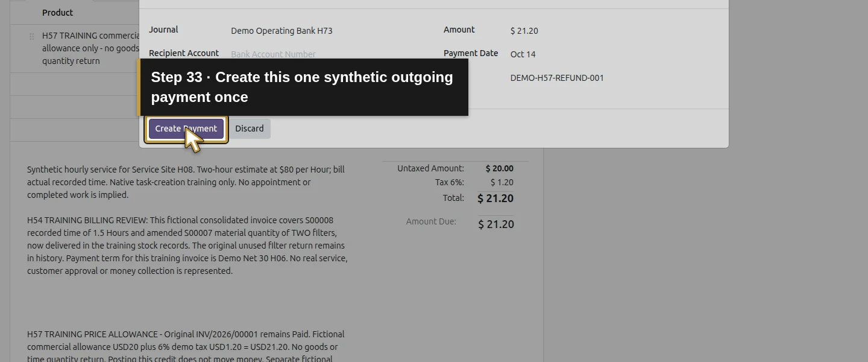Select the Recipient Account label
Screen dimensions: 868x362
click(184, 53)
